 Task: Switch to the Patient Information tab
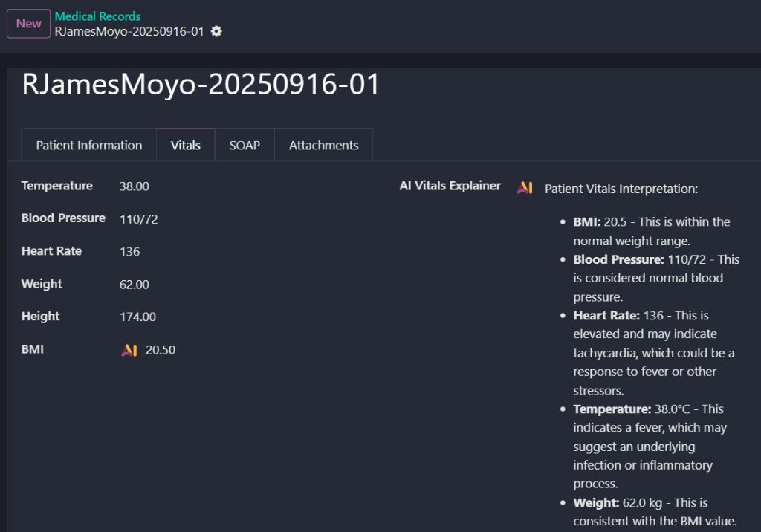tap(88, 145)
